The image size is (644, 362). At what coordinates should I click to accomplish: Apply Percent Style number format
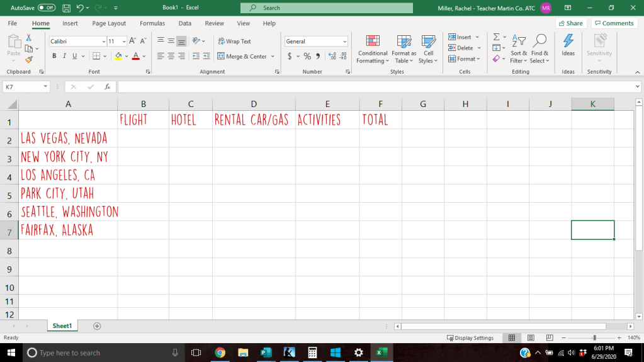[307, 56]
